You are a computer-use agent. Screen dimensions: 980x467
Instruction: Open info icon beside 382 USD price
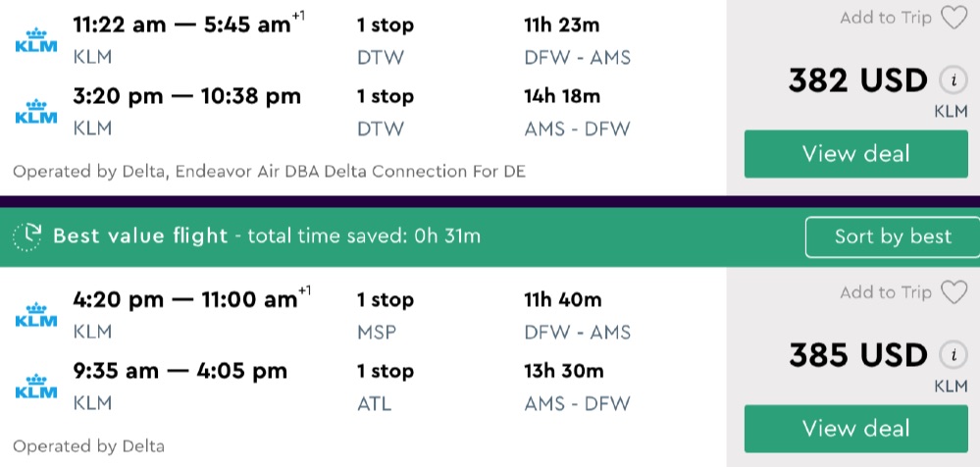click(950, 81)
